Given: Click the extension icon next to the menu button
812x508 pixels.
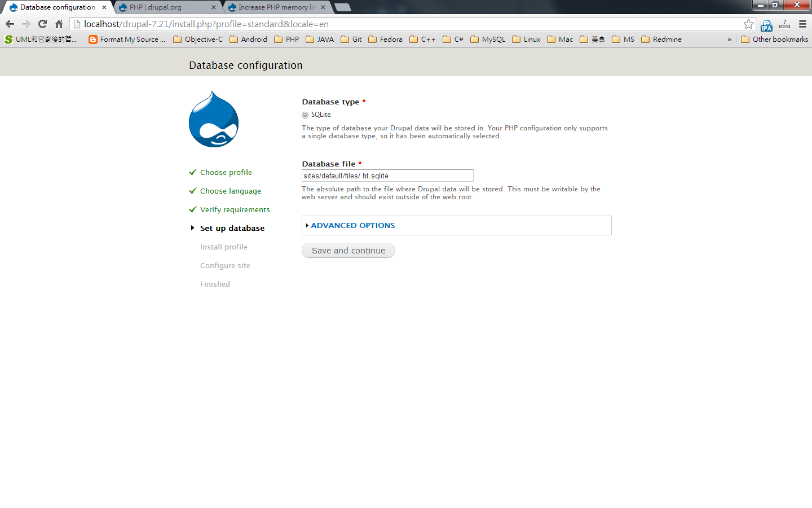Looking at the screenshot, I should (784, 24).
